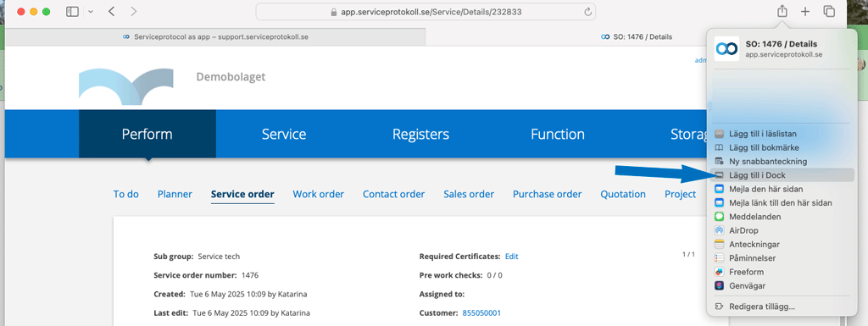Click the share panel site icon thumbnail
The height and width of the screenshot is (326, 868).
726,49
